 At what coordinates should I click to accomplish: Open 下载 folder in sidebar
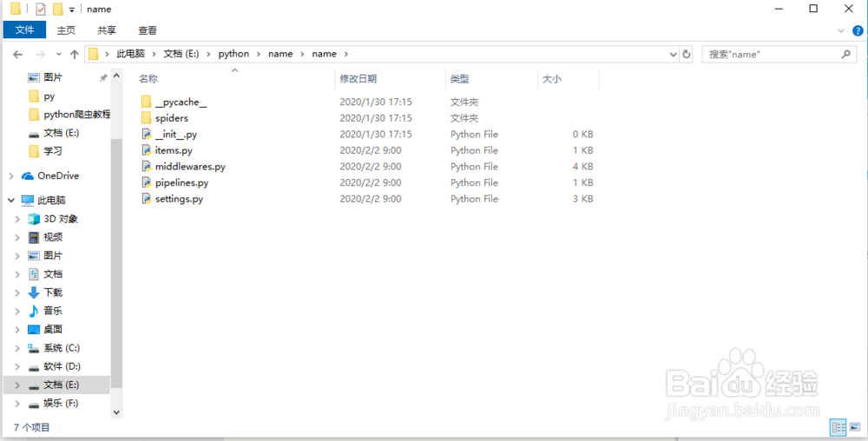(x=53, y=293)
